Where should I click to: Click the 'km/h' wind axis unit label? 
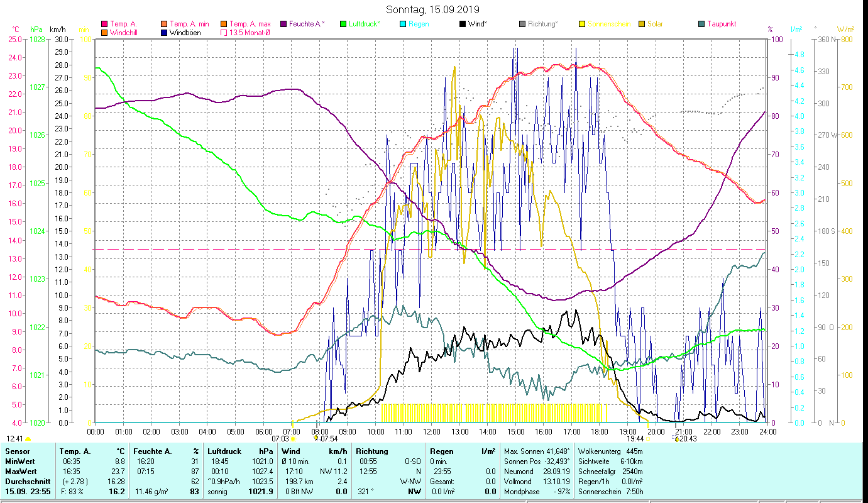coord(57,29)
